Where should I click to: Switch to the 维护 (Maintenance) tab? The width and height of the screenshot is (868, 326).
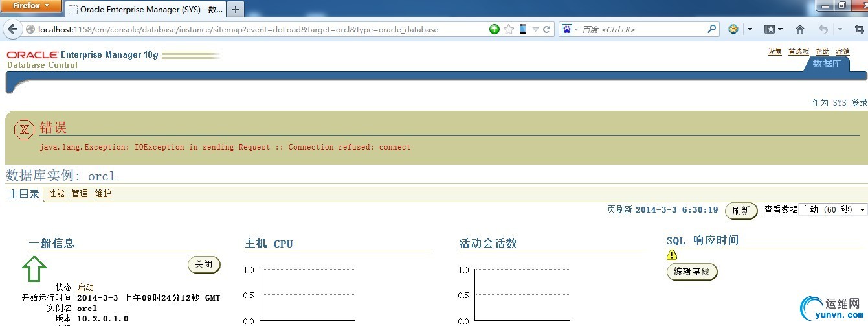(103, 194)
